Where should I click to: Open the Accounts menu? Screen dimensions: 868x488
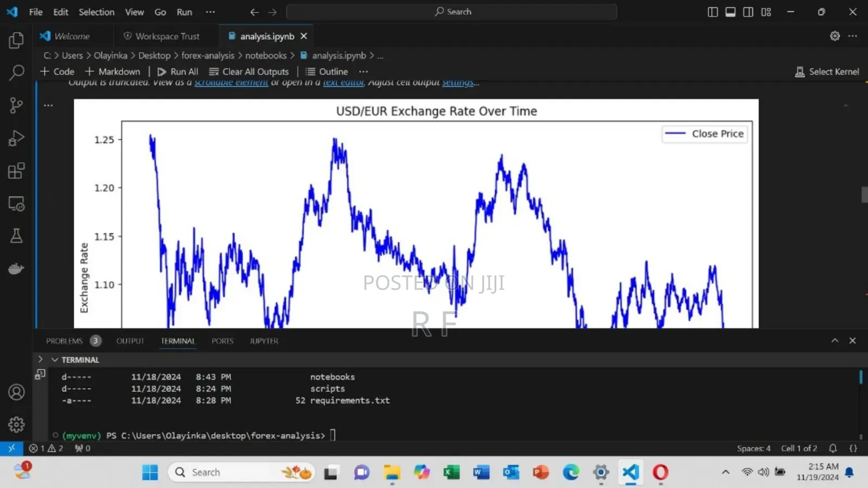click(16, 392)
